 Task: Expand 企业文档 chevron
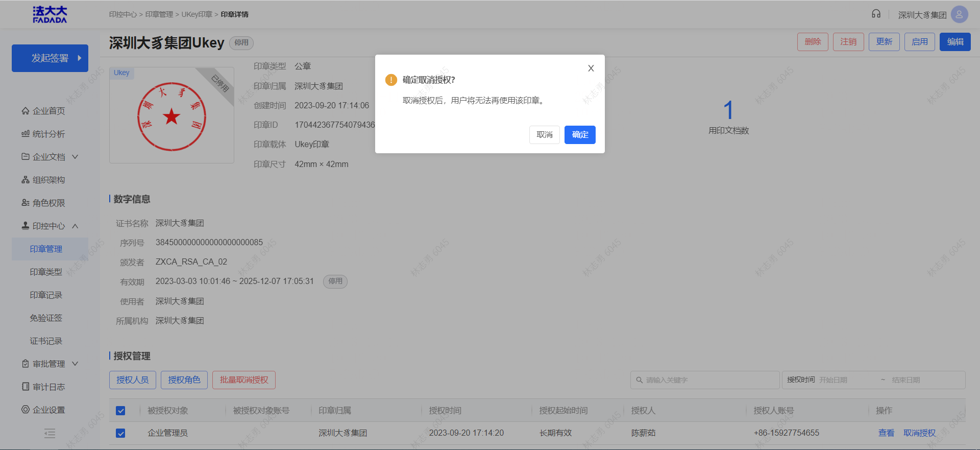[75, 157]
